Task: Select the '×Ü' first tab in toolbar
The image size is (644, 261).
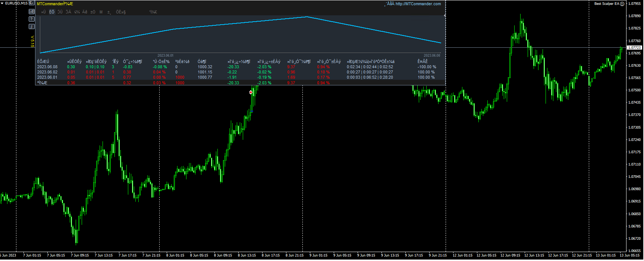Action: click(43, 12)
